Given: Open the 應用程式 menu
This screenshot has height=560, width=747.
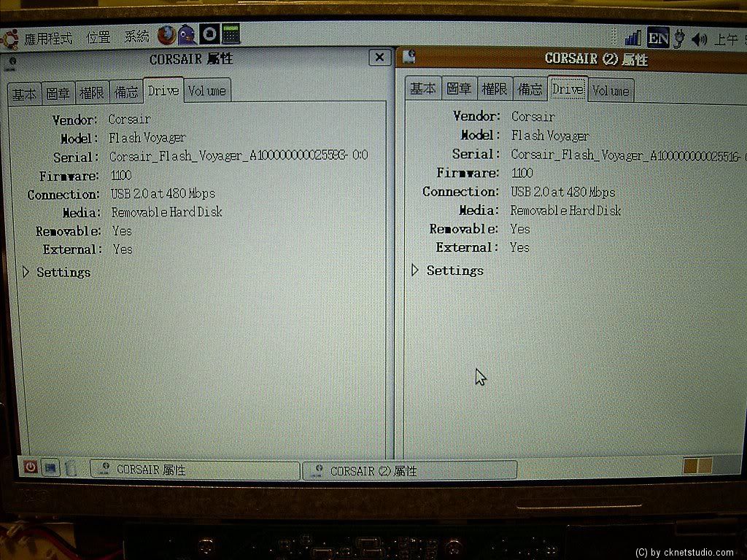Looking at the screenshot, I should click(48, 39).
